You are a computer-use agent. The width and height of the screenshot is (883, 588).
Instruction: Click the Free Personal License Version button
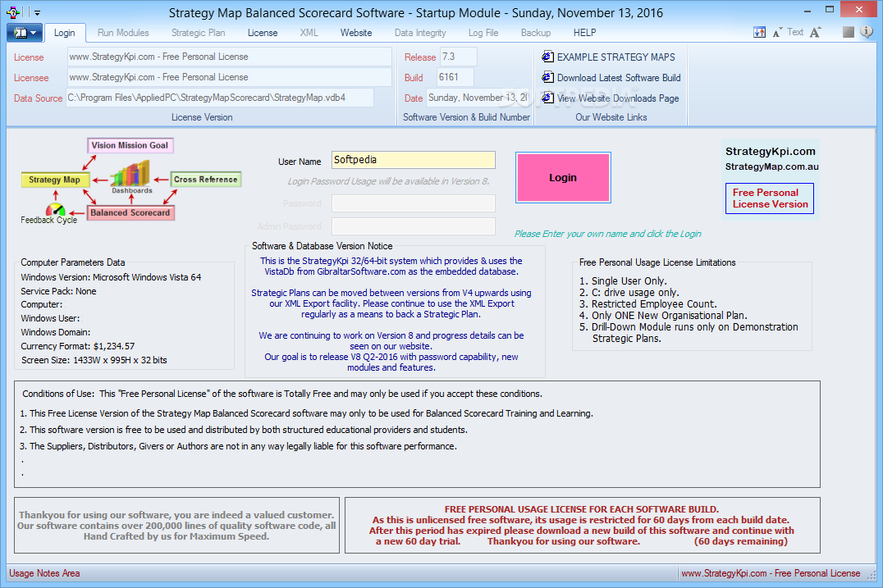point(770,198)
